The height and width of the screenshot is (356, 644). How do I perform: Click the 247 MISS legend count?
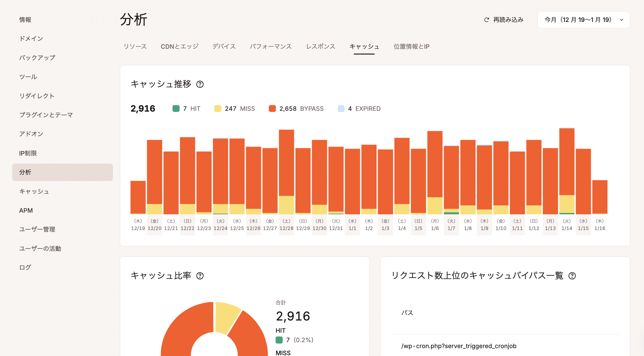(231, 109)
